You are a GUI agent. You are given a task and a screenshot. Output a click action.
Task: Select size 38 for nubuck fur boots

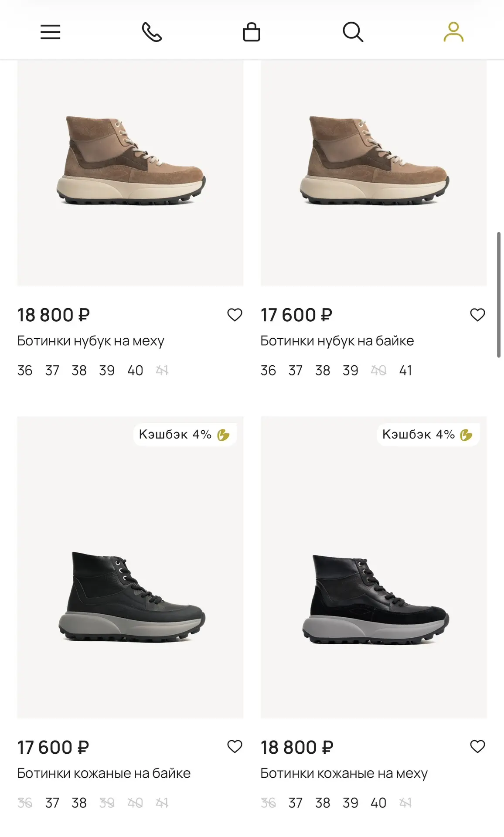pyautogui.click(x=79, y=371)
